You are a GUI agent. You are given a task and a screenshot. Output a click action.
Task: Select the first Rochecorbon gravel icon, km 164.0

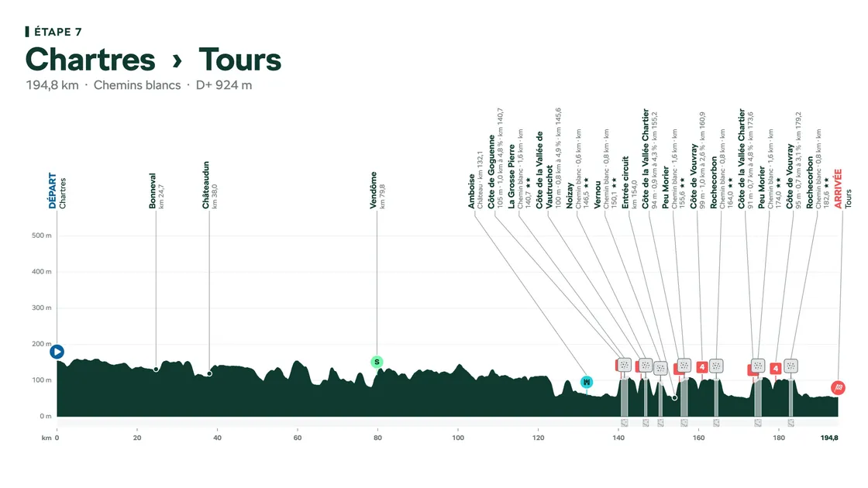(716, 366)
